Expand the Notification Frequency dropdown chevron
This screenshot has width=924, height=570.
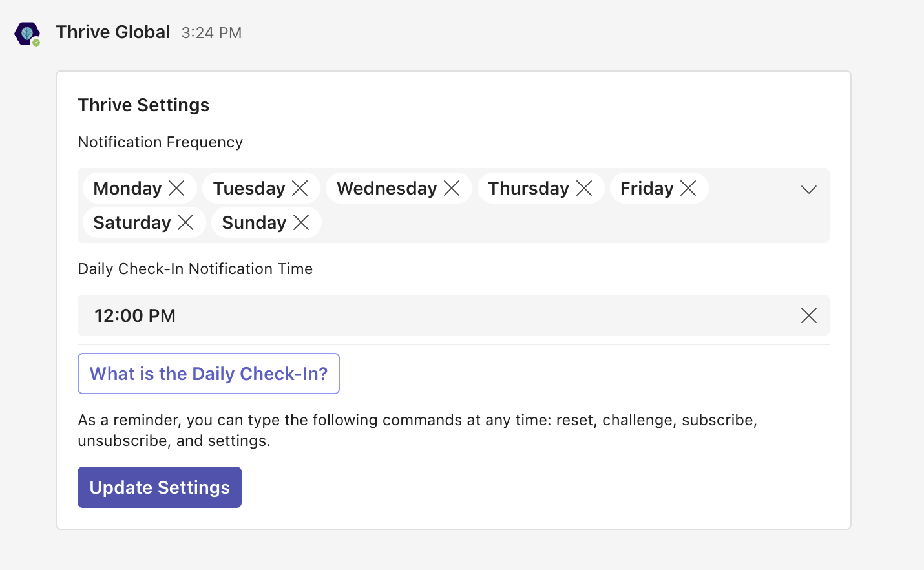tap(809, 189)
